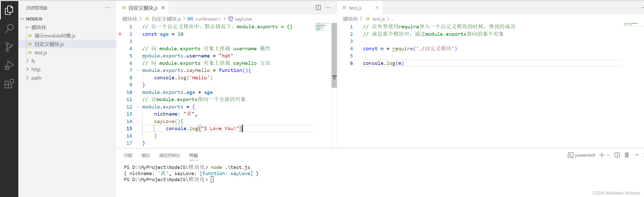
Task: Switch to the 自定义模块.js editor tab
Action: pyautogui.click(x=143, y=8)
